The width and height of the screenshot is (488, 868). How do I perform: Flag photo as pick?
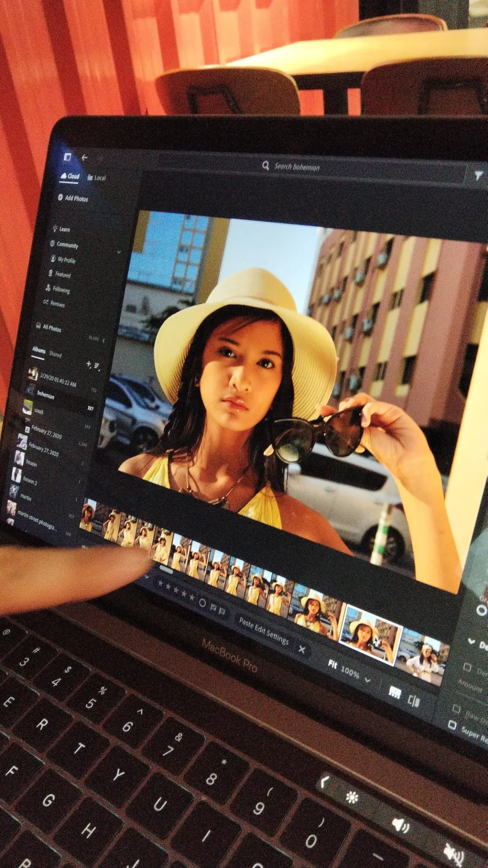pos(213,607)
